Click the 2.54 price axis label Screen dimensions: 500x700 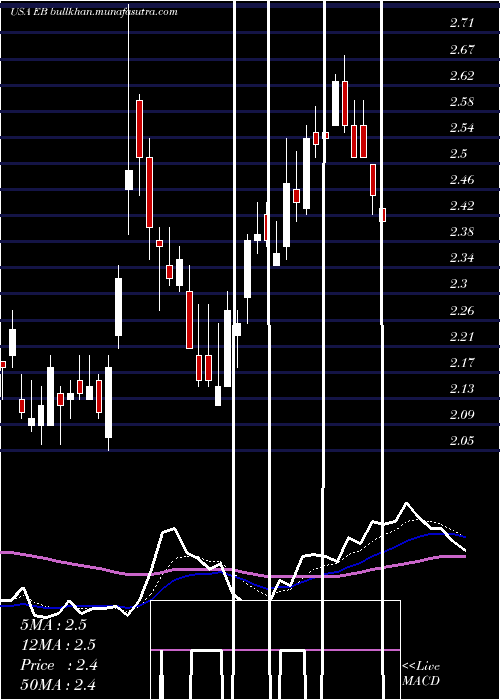coord(462,128)
